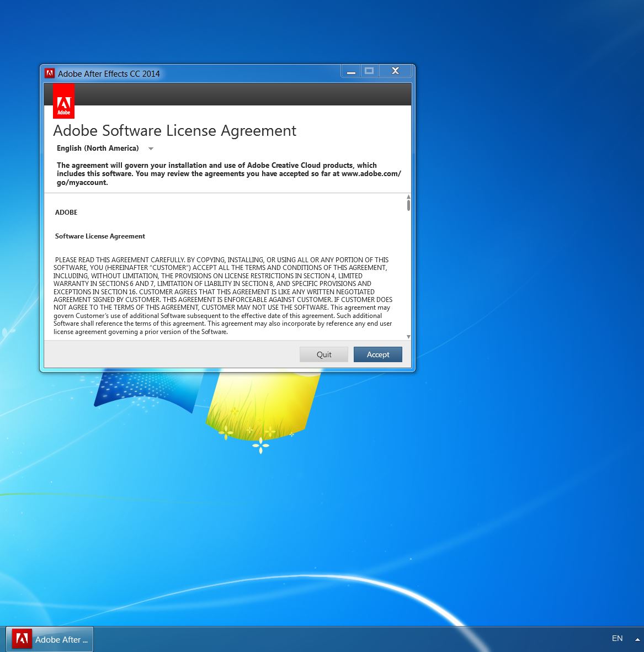Minimize the Adobe After Effects CC 2014 window
Screen dimensions: 644x652
[351, 72]
